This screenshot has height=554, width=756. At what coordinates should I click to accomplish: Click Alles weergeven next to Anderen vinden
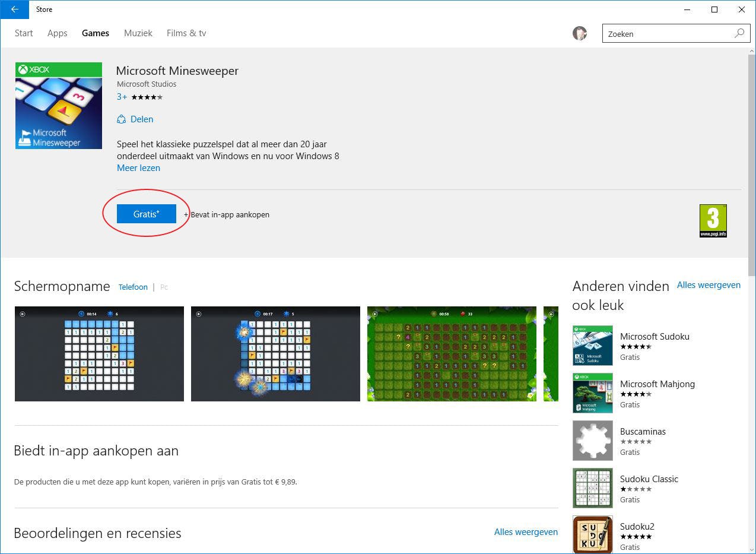pyautogui.click(x=709, y=285)
